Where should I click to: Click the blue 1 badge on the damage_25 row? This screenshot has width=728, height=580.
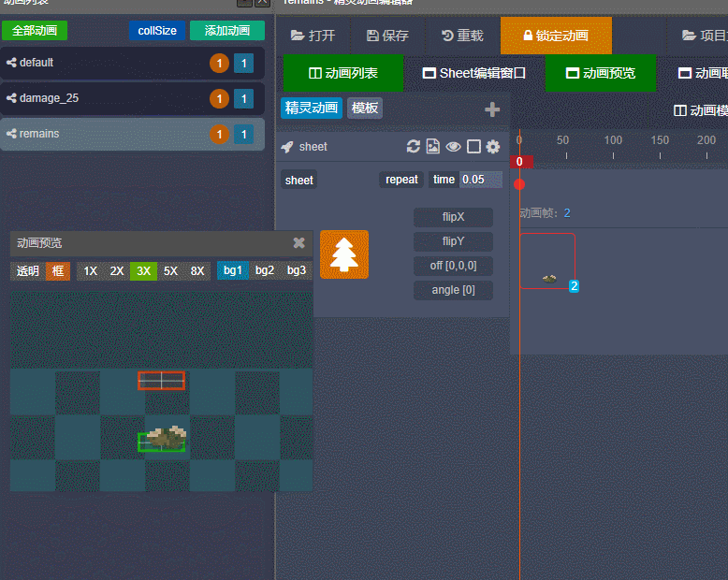(243, 98)
